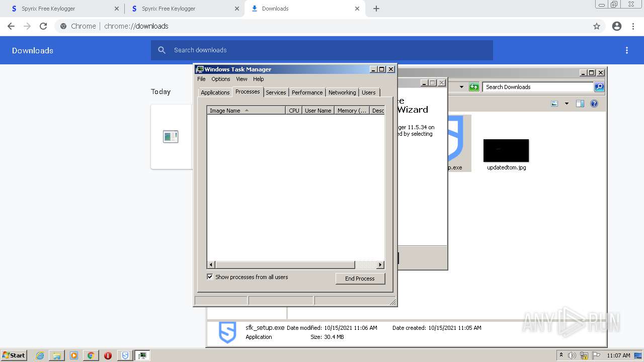This screenshot has width=644, height=362.
Task: Open Windows Media Player from taskbar
Action: [x=74, y=355]
